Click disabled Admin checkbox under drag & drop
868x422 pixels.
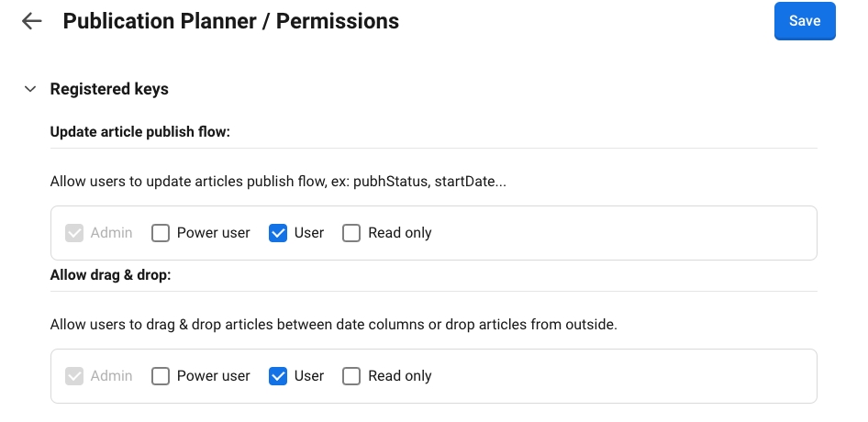tap(74, 376)
